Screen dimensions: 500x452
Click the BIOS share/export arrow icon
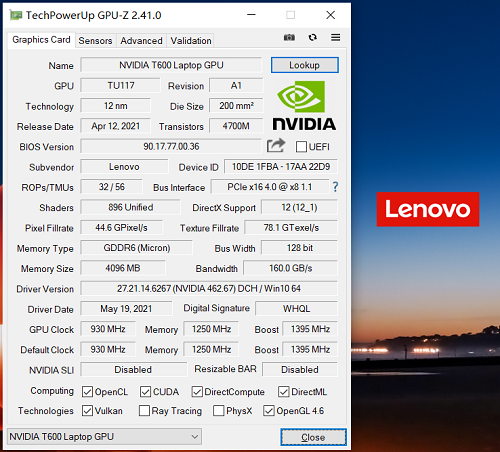[276, 145]
